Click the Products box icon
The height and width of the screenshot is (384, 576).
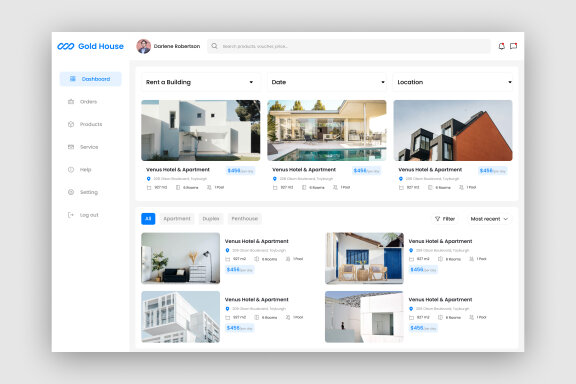71,124
